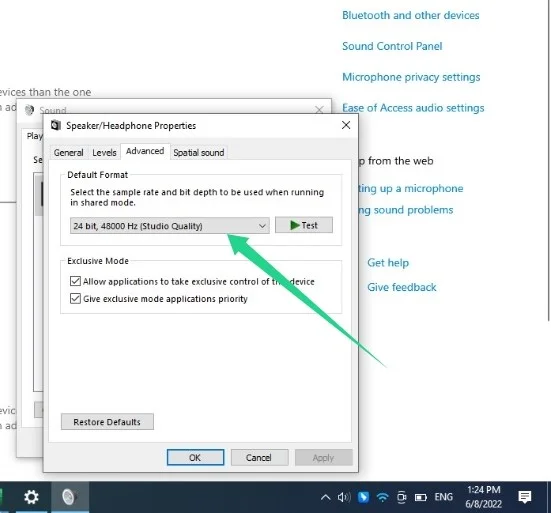This screenshot has width=551, height=513.
Task: Toggle allow applications exclusive control checkbox
Action: pyautogui.click(x=75, y=281)
